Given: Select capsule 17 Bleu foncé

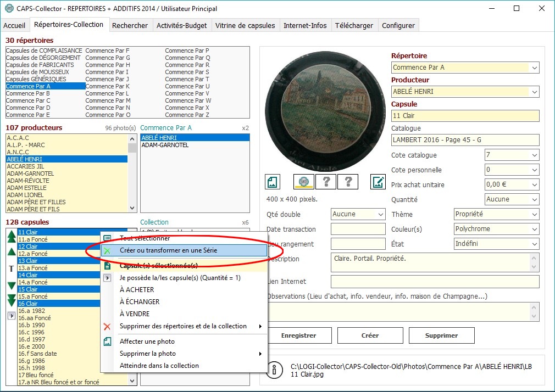Looking at the screenshot, I should (x=73, y=375).
